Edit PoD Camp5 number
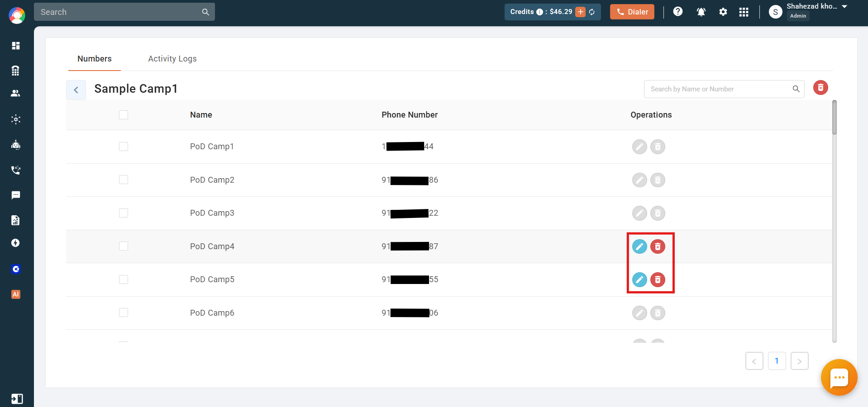This screenshot has height=407, width=868. 639,279
